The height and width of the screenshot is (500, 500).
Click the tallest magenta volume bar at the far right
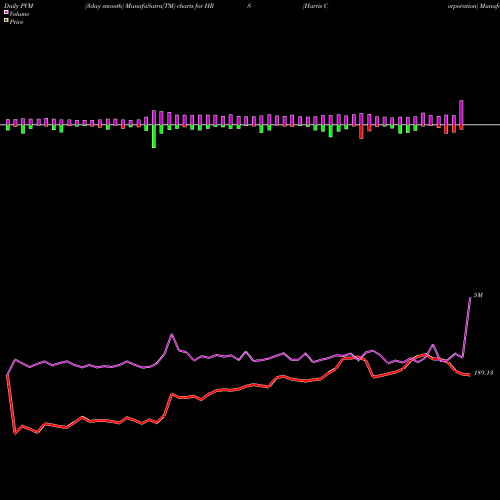[x=461, y=112]
